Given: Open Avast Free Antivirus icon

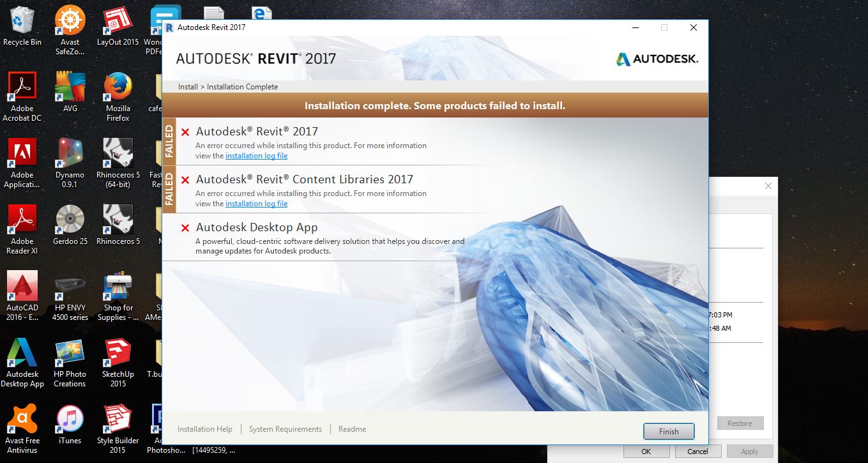Looking at the screenshot, I should [x=22, y=429].
